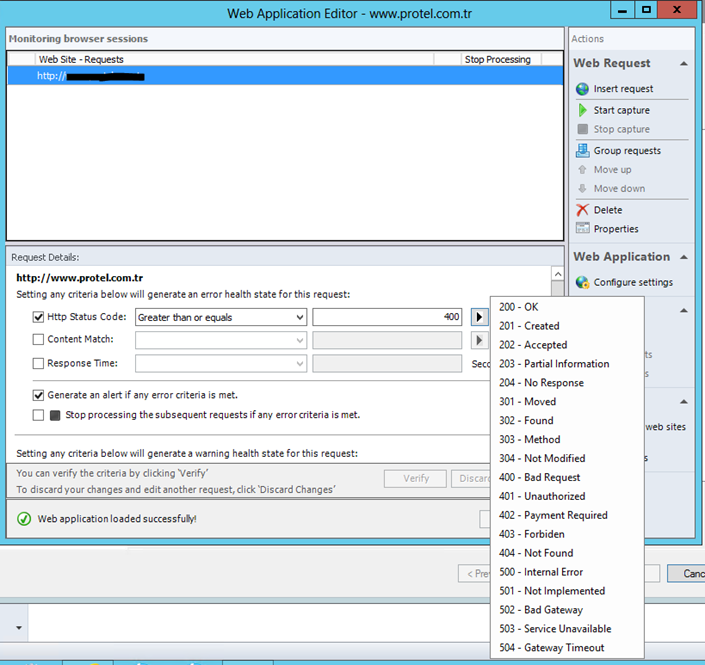The height and width of the screenshot is (665, 705).
Task: Click the red Delete icon
Action: click(x=583, y=210)
